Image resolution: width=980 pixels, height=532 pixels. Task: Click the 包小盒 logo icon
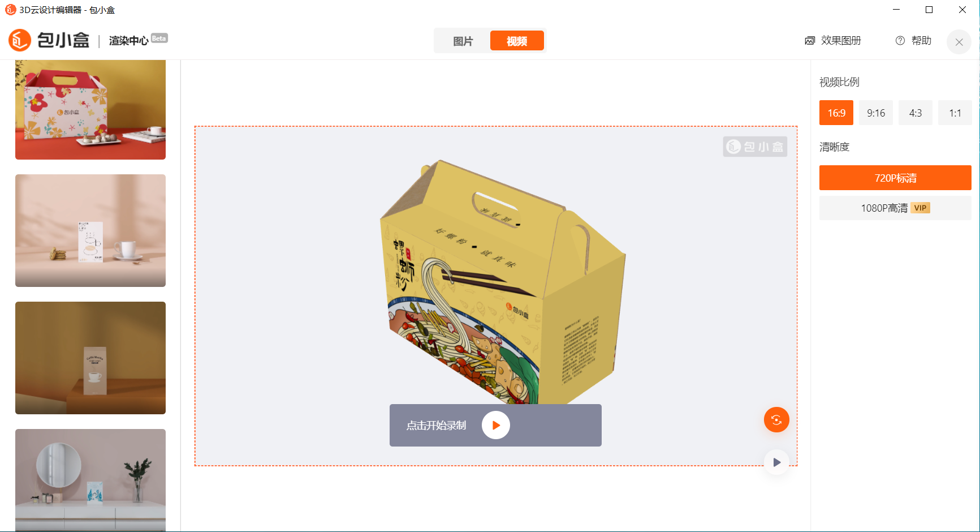tap(20, 40)
